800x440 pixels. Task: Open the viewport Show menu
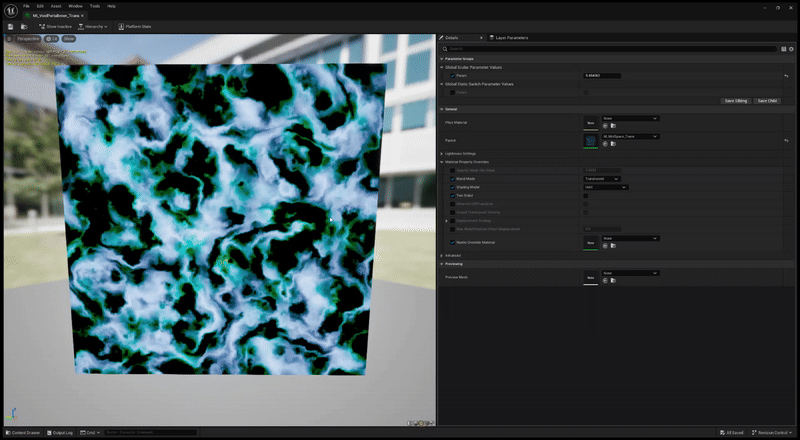[68, 39]
